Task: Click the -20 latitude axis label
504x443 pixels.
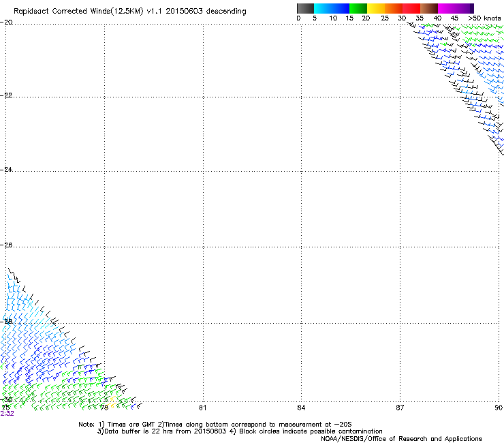Action: click(6, 22)
